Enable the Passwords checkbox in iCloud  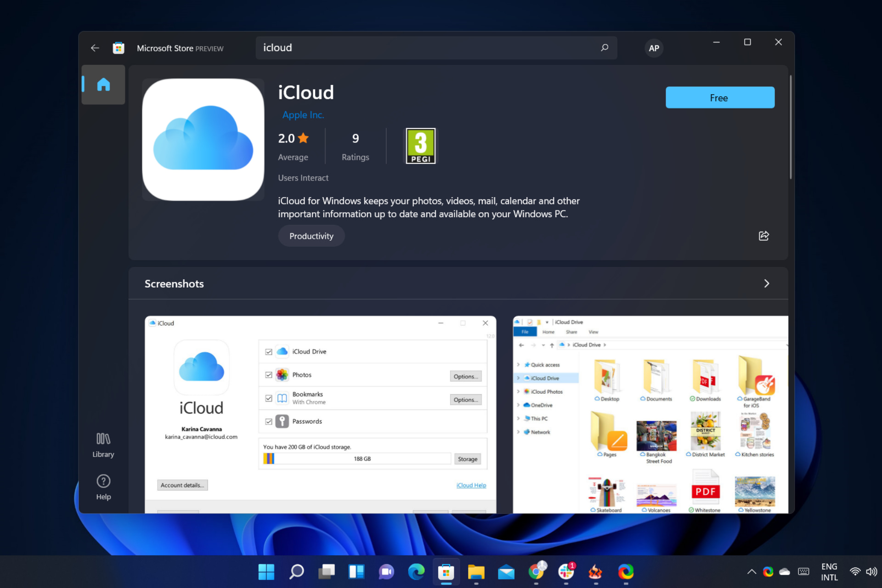tap(268, 421)
